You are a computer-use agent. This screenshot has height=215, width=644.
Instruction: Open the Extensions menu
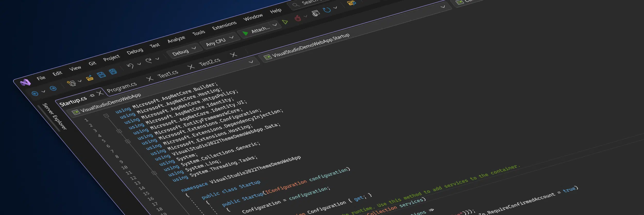click(224, 26)
